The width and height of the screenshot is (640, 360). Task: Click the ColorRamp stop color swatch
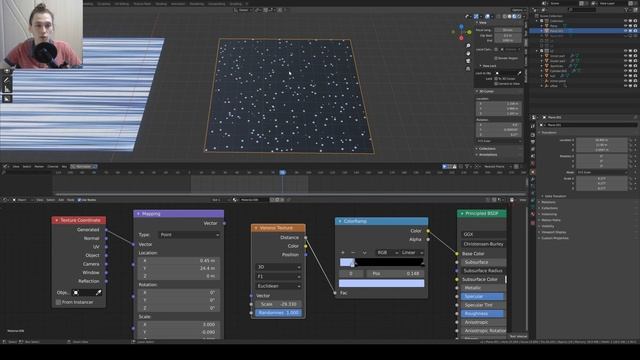click(381, 283)
